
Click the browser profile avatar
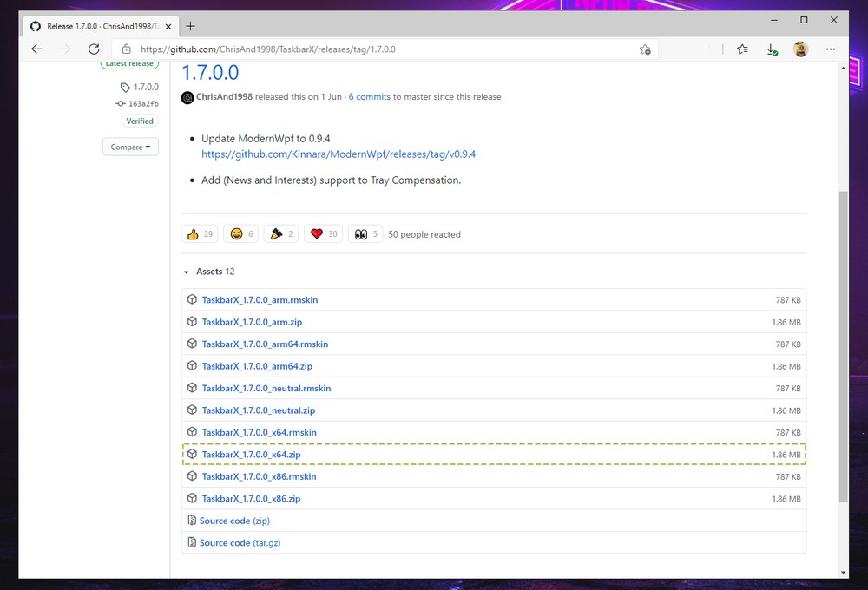click(x=800, y=49)
